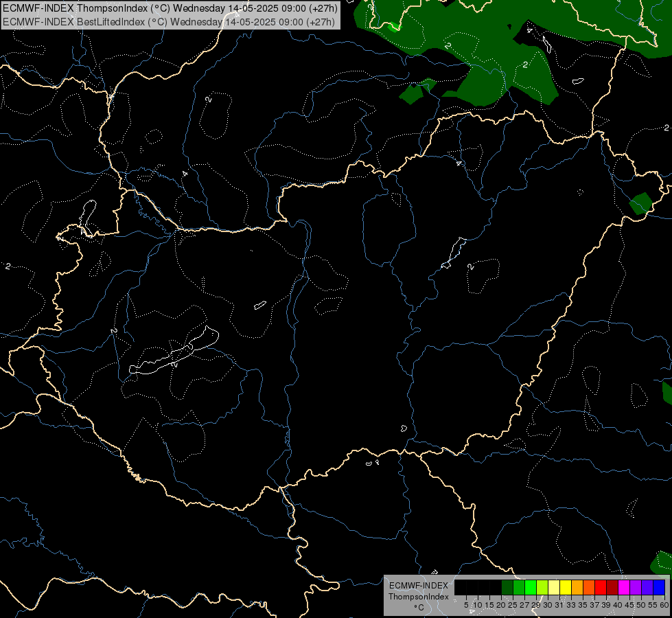The width and height of the screenshot is (672, 618).
Task: Click the BestLiftedIndex title line at top
Action: click(169, 22)
